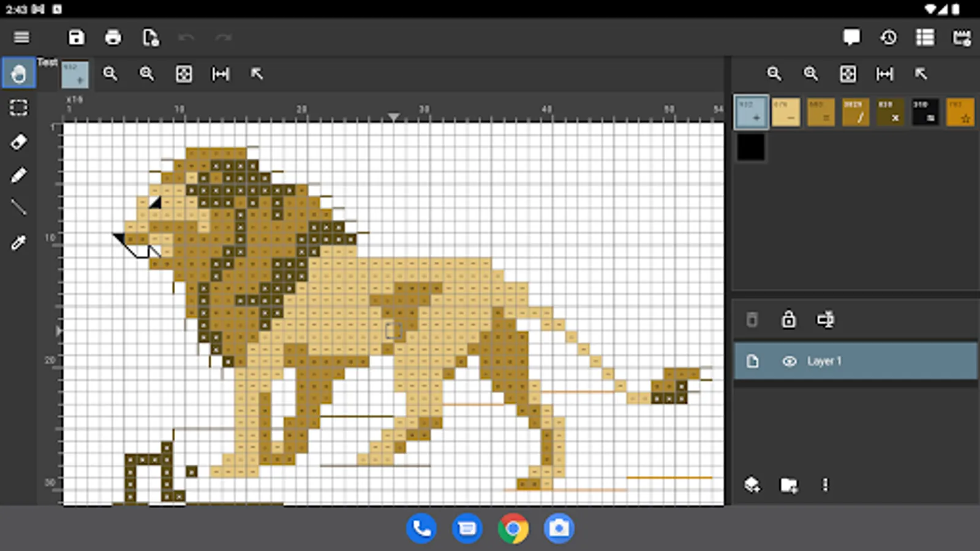Toggle visibility of Layer 1

click(790, 361)
